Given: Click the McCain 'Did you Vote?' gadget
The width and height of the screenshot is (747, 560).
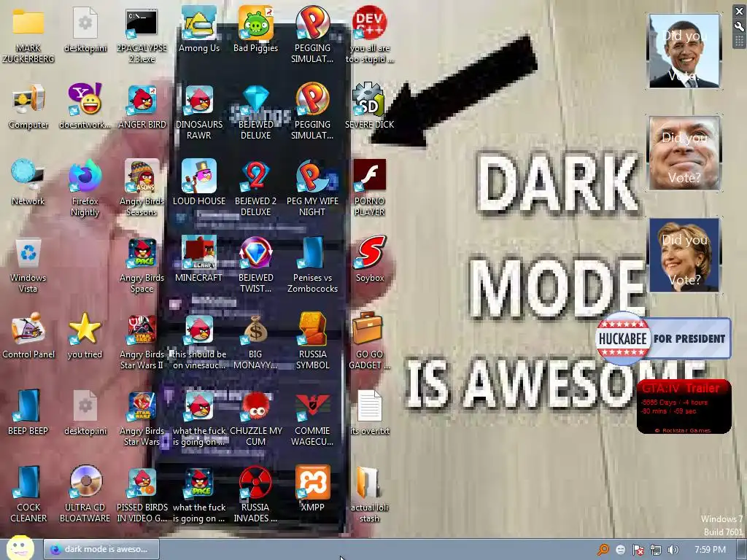Looking at the screenshot, I should click(x=684, y=153).
